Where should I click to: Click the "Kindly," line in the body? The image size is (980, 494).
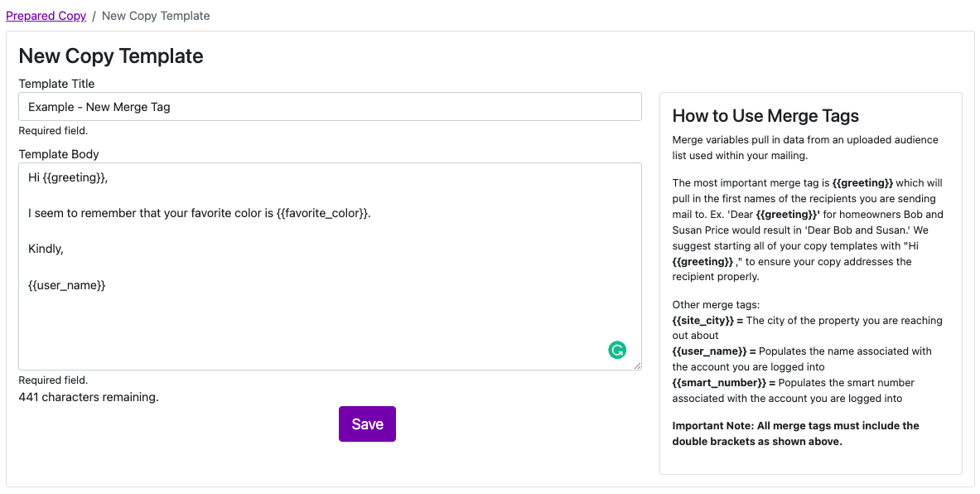click(46, 249)
